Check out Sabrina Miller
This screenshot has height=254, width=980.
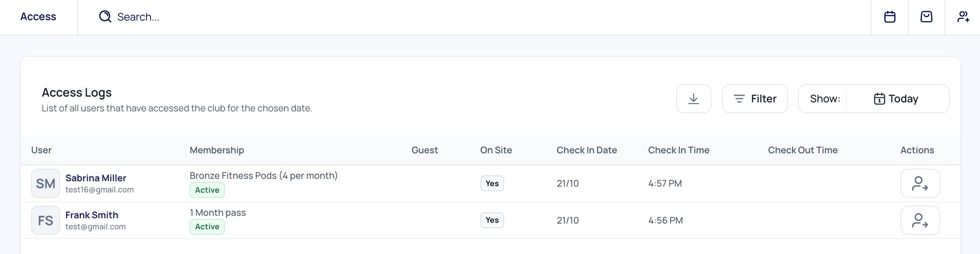click(920, 183)
